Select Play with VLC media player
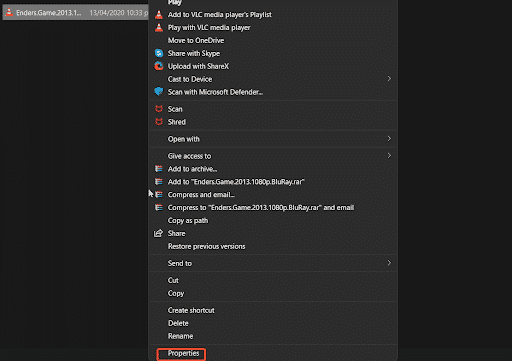 (x=209, y=28)
